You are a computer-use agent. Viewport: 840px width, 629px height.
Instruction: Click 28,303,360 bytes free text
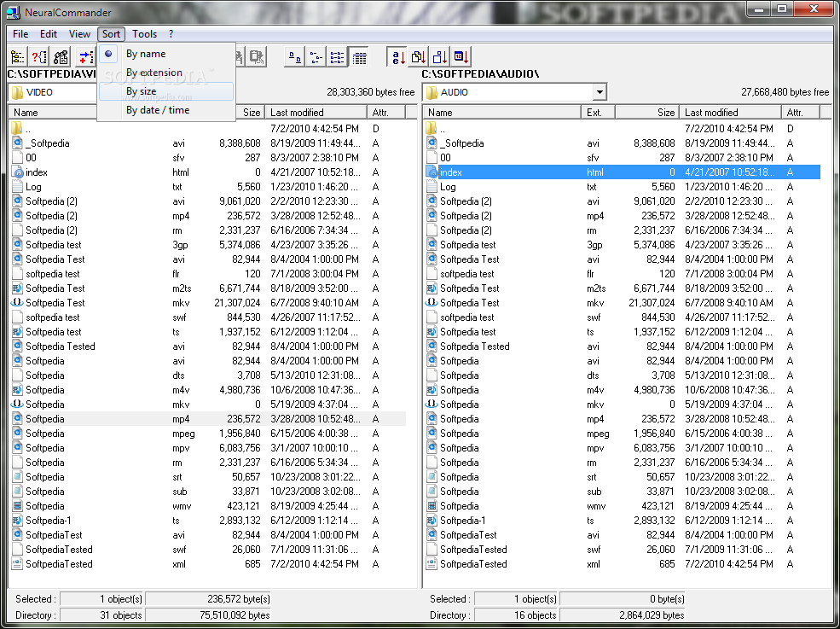pyautogui.click(x=371, y=92)
